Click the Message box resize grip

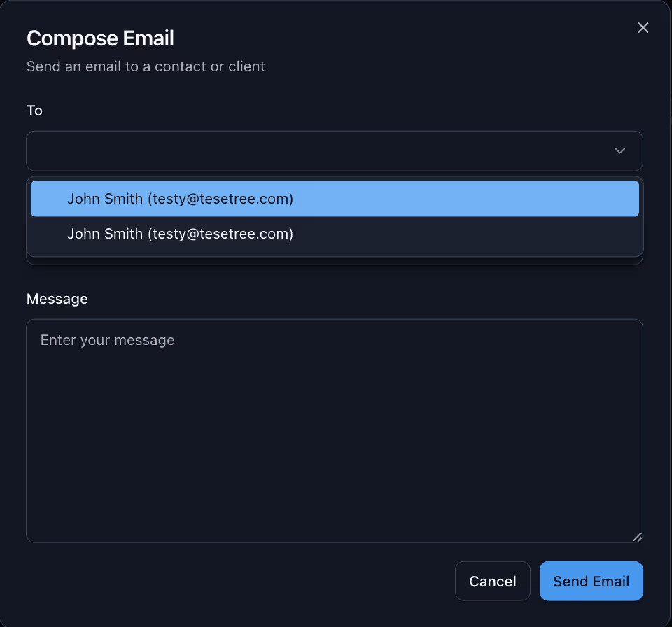tap(637, 537)
